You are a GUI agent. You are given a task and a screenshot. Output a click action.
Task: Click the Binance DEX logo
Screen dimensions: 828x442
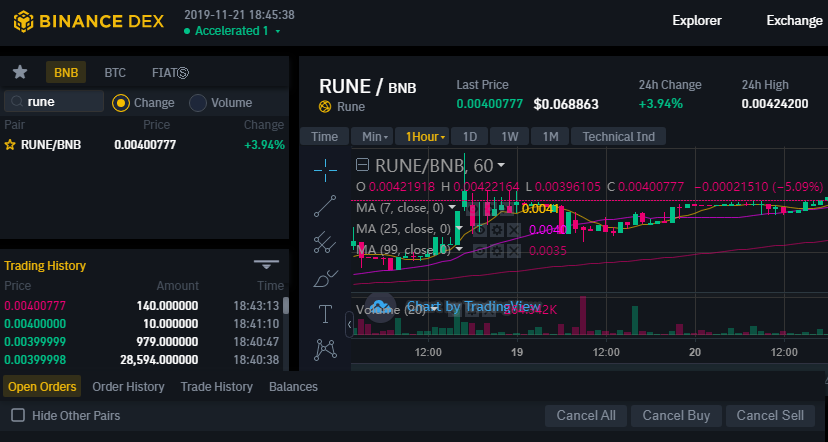[89, 22]
